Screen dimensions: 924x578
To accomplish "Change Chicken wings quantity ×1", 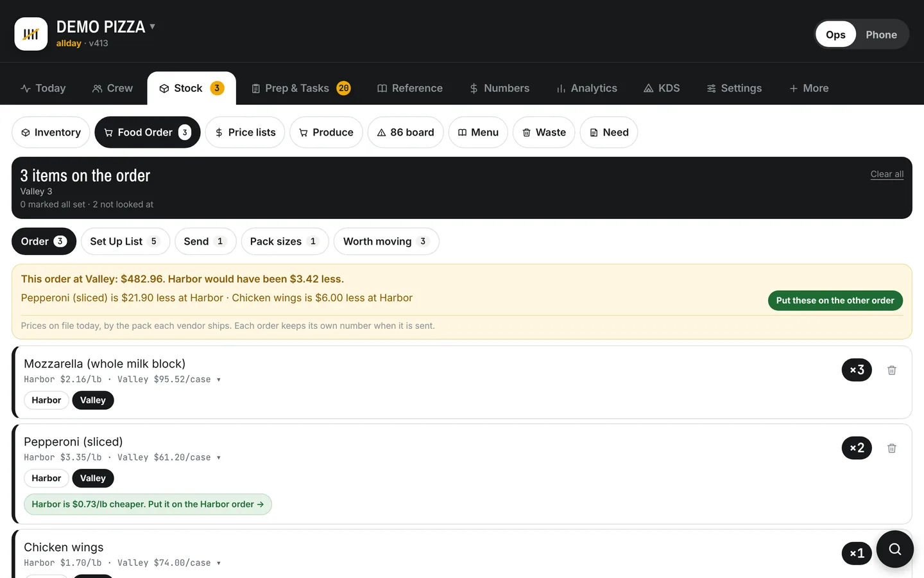I will coord(857,554).
